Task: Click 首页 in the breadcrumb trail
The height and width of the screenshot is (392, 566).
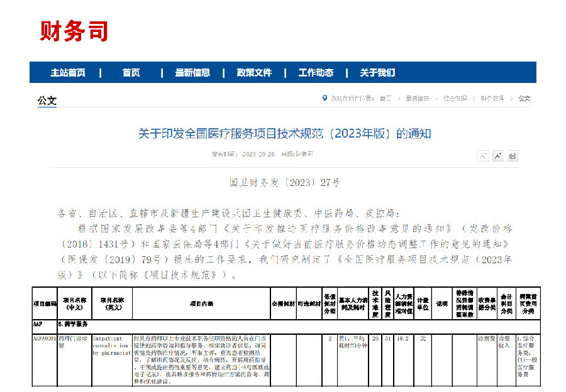Action: [x=386, y=99]
